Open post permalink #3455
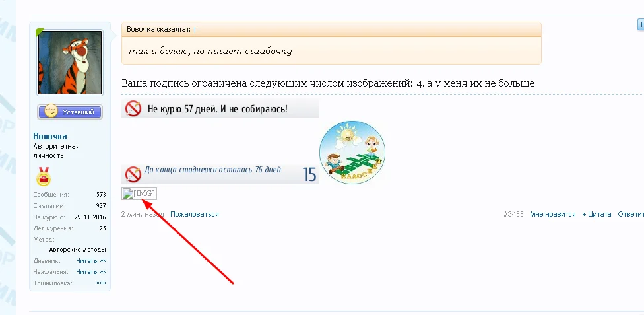644x315 pixels. tap(513, 214)
